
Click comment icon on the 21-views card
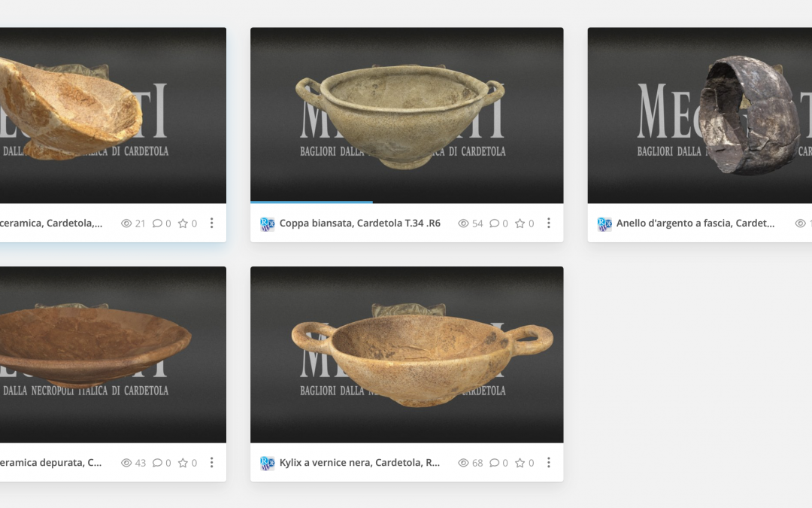pos(157,224)
